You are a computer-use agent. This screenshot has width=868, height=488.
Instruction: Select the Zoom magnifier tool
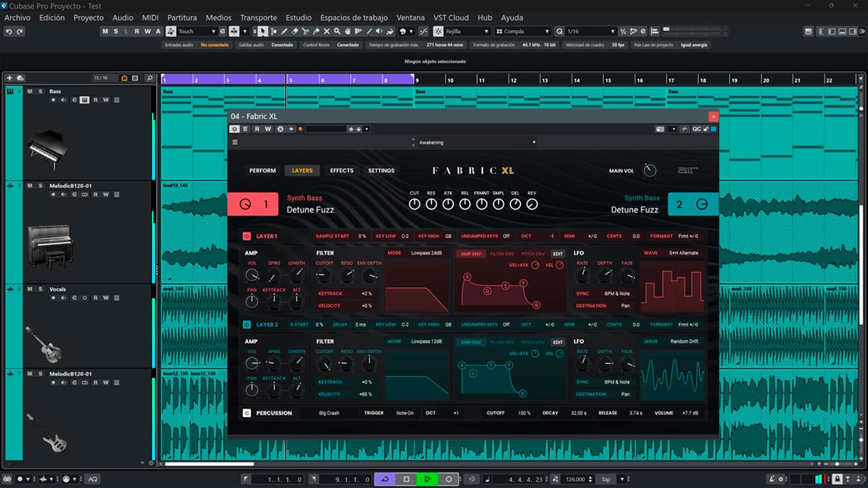click(337, 31)
